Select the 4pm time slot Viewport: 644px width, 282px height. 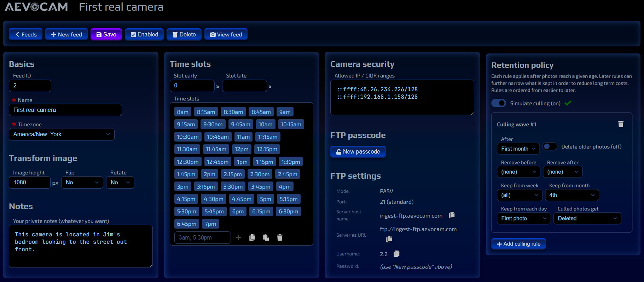284,186
